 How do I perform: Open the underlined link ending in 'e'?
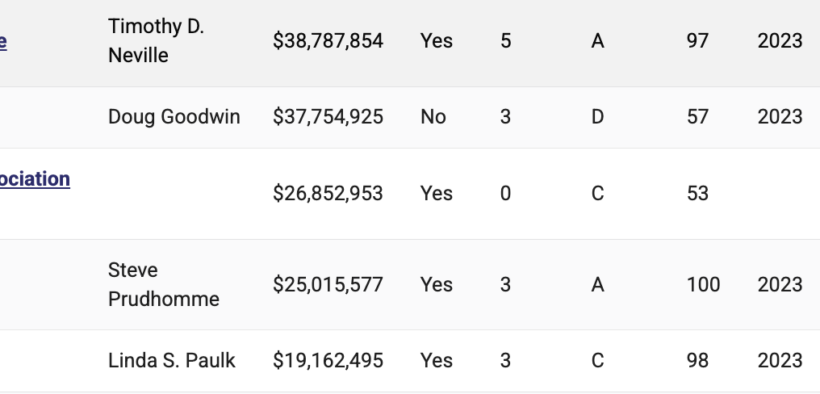point(3,41)
